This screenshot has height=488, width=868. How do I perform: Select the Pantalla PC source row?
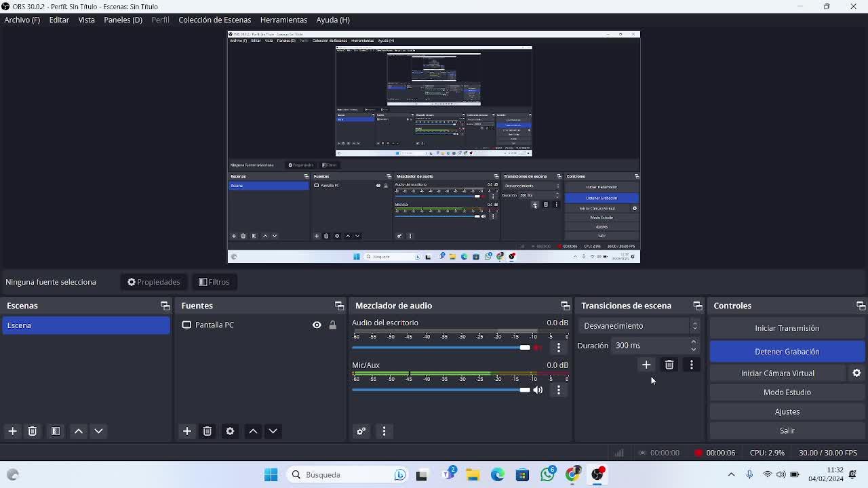[260, 325]
